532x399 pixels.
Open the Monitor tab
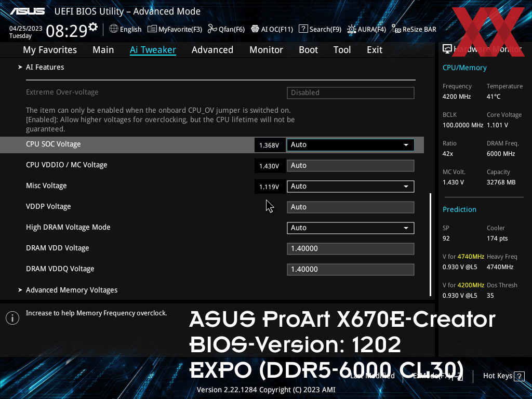tap(267, 50)
